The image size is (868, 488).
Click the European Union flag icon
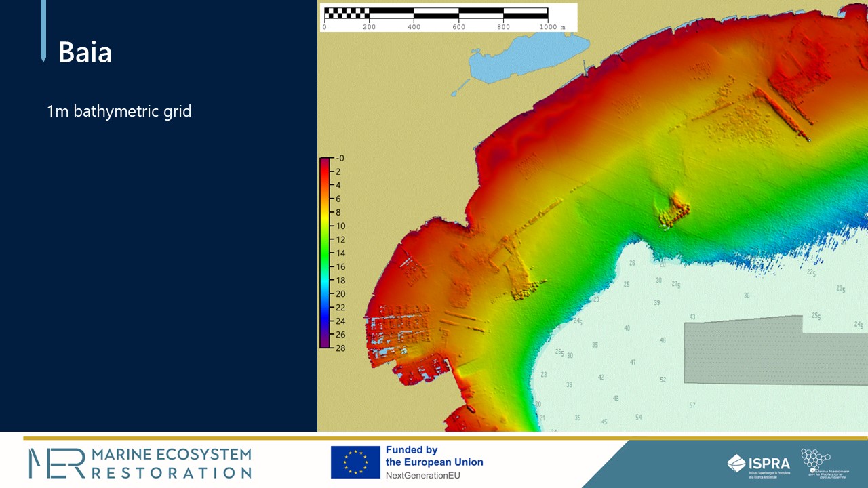coord(355,462)
